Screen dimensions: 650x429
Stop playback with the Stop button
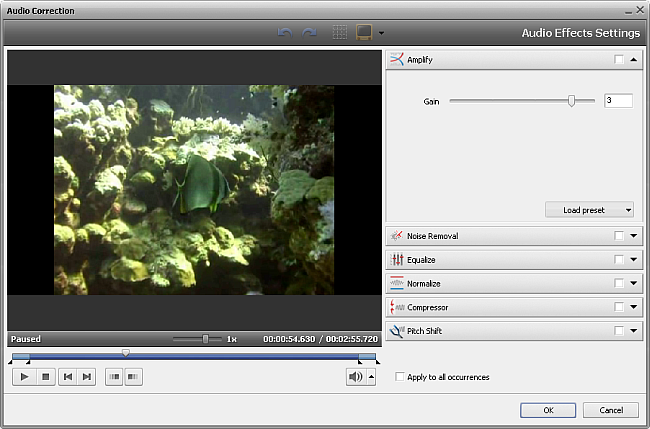coord(46,377)
